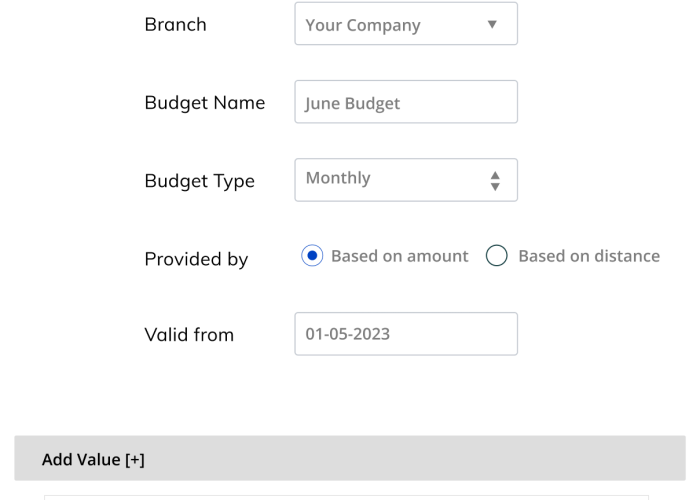
Task: Click the Provided by field label
Action: point(196,259)
